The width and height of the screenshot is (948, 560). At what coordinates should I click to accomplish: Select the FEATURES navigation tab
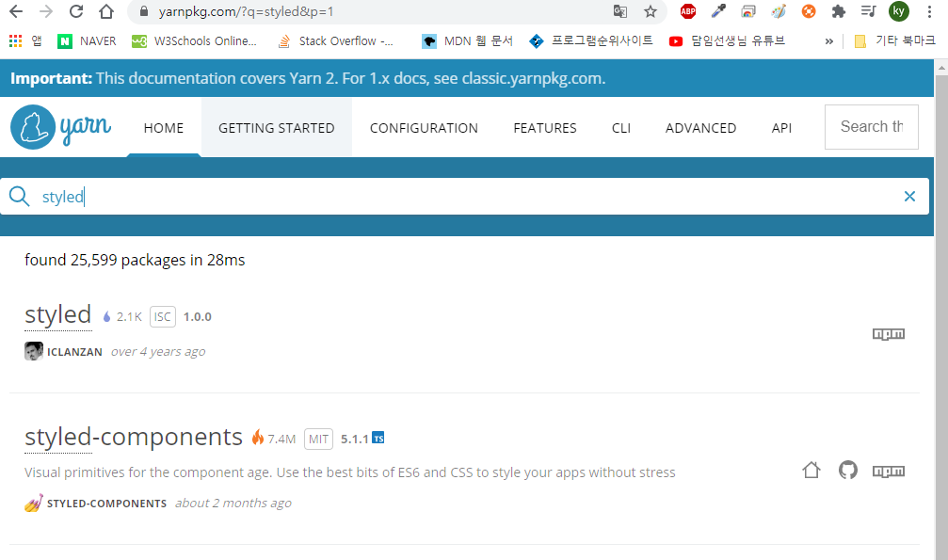[545, 128]
